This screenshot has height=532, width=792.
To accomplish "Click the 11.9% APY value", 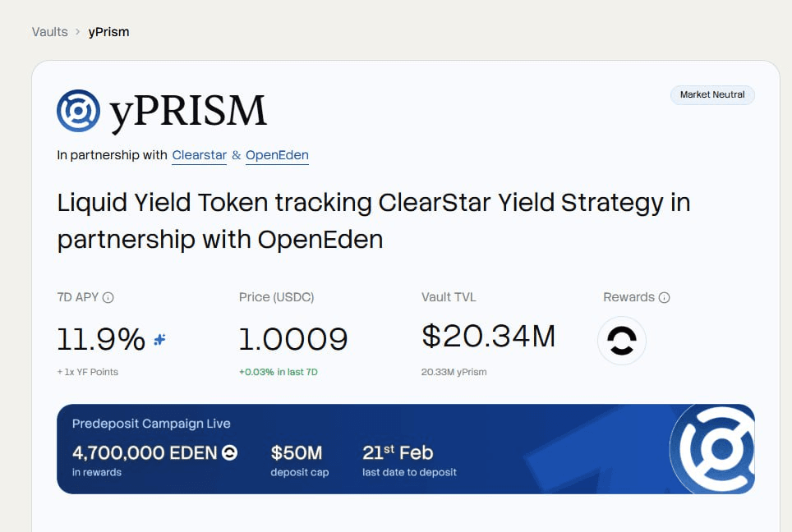I will (x=101, y=339).
